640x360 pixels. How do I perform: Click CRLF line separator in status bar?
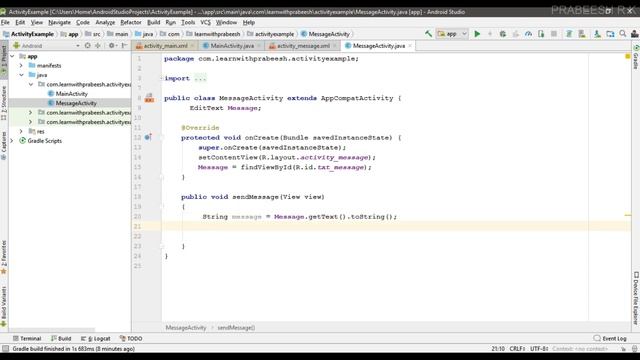tap(517, 349)
